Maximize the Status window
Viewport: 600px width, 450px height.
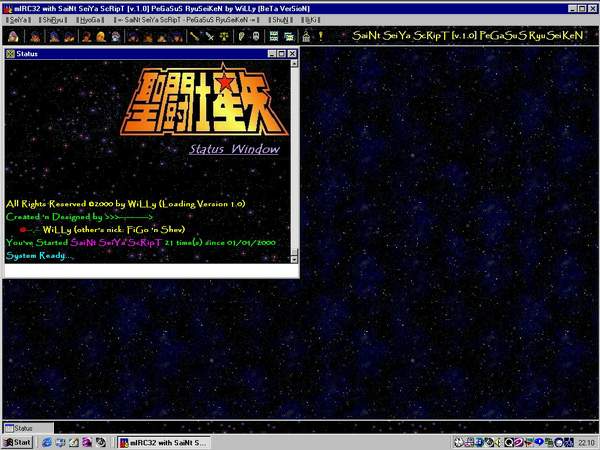(x=282, y=54)
